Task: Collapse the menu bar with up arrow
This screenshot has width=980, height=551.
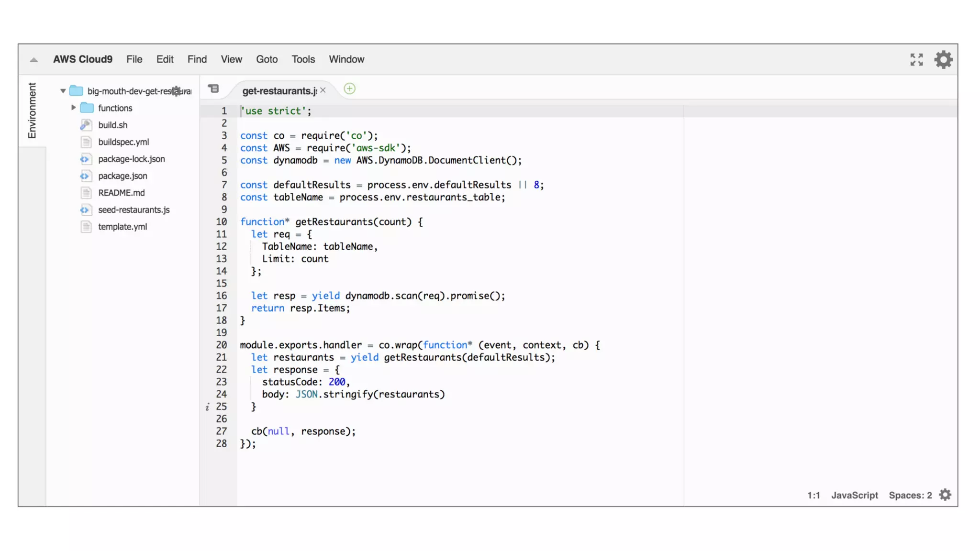Action: [33, 60]
